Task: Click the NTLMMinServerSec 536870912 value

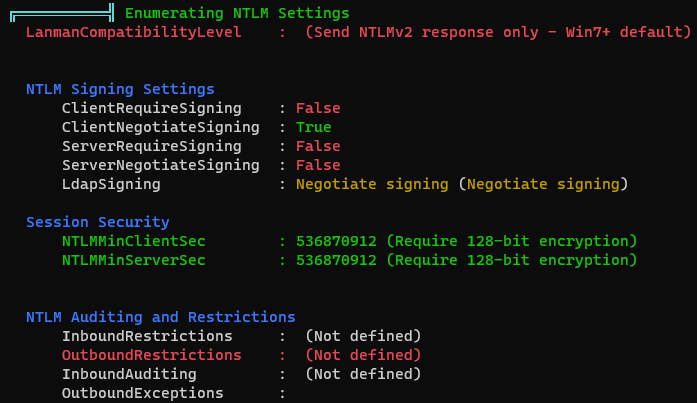Action: (336, 260)
